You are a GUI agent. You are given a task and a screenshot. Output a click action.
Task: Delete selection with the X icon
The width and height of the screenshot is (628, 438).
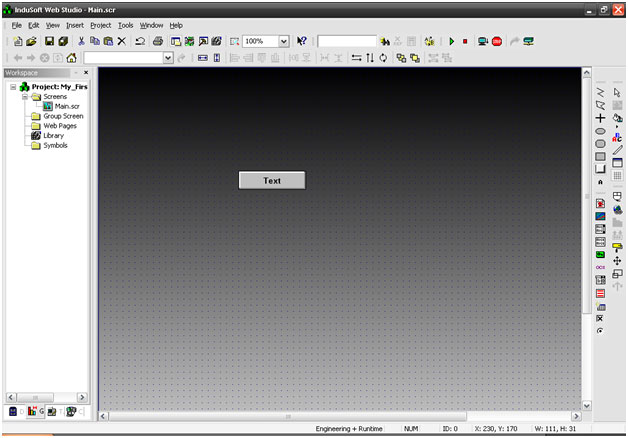coord(122,41)
